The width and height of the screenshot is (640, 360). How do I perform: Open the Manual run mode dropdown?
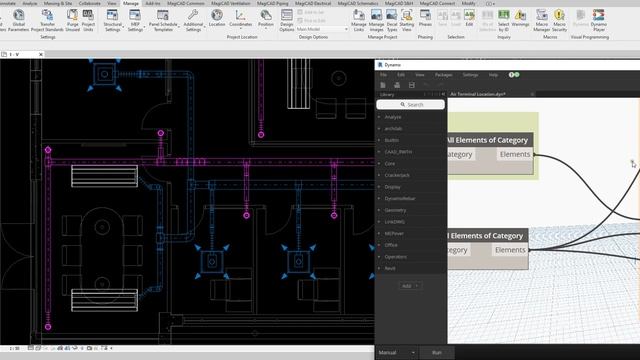pos(396,353)
